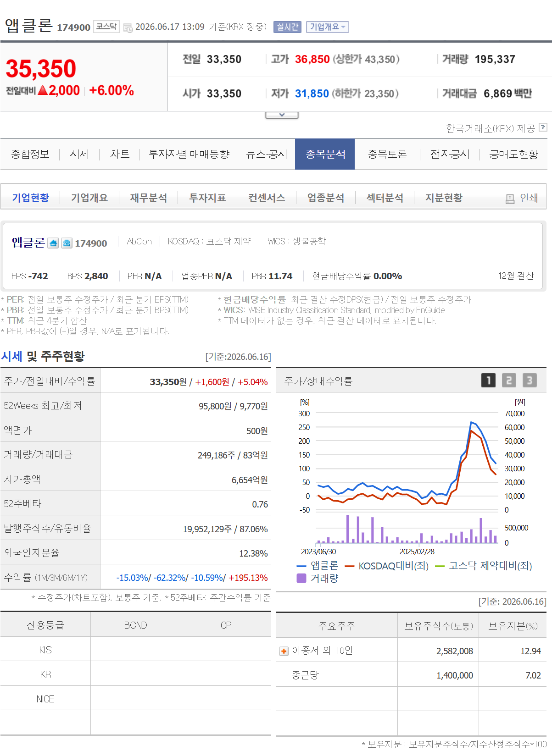
Task: Switch to chart view 2
Action: coord(509,380)
